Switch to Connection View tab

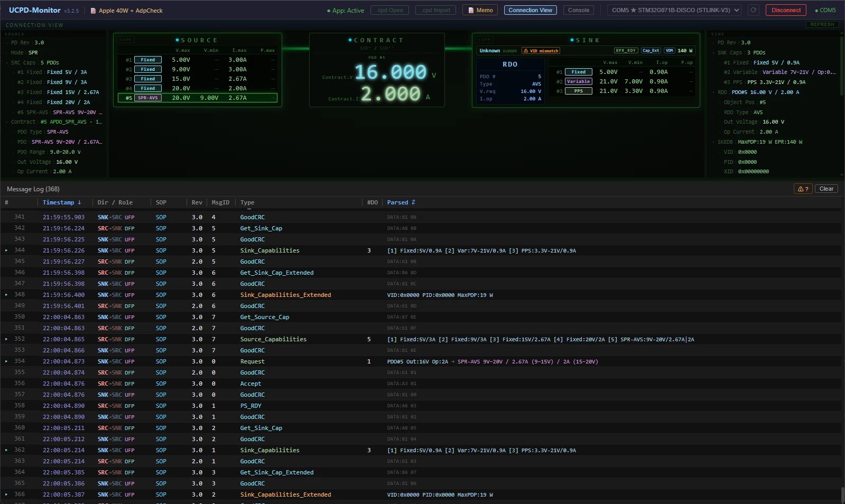click(x=530, y=10)
